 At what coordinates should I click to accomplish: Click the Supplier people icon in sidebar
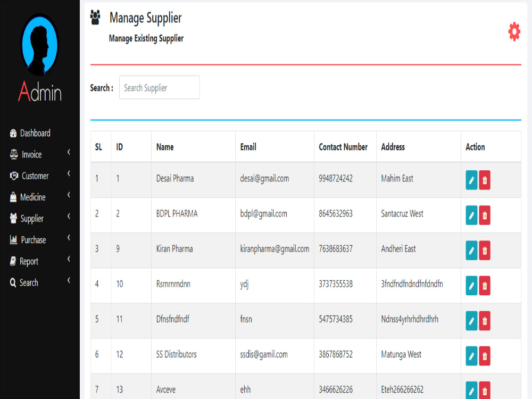pos(14,219)
